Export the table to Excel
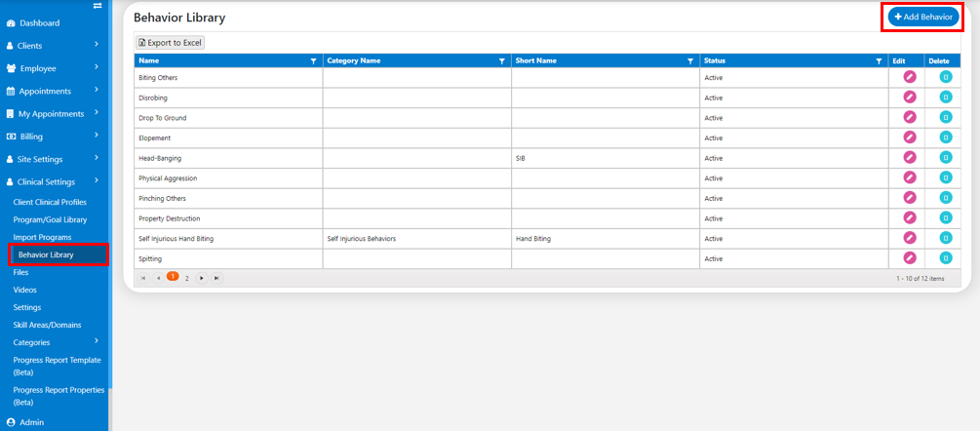 (171, 43)
